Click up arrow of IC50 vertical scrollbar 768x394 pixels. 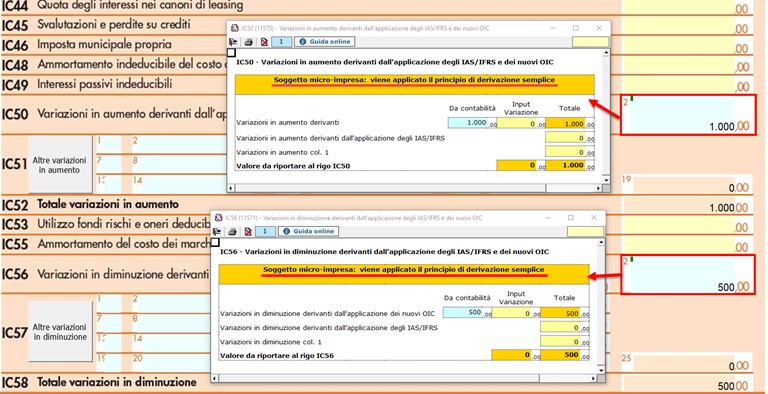tap(606, 52)
